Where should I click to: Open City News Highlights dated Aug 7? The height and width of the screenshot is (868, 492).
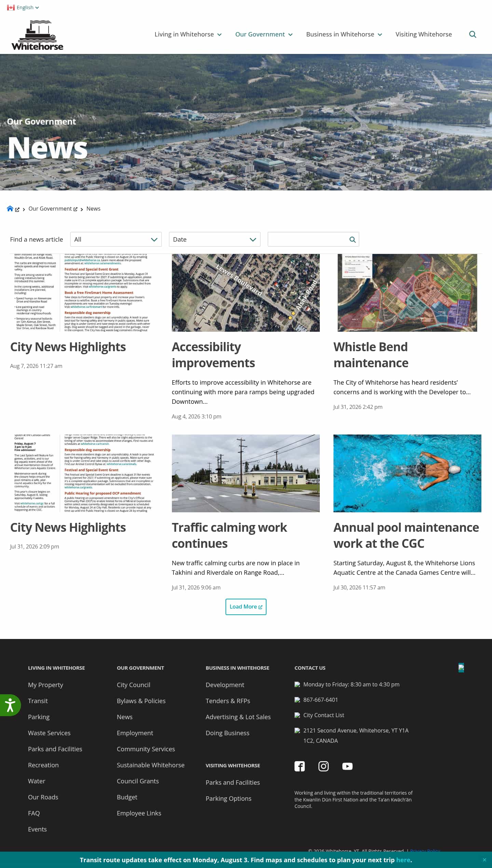click(x=68, y=347)
